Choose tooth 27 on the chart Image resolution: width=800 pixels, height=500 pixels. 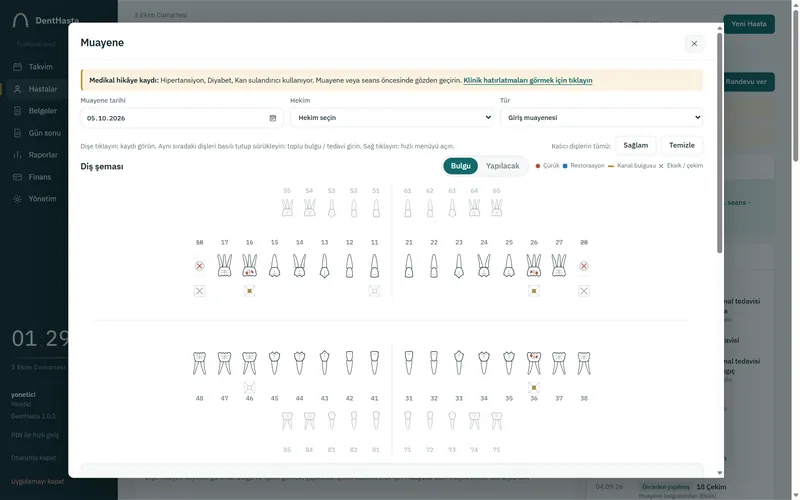559,266
